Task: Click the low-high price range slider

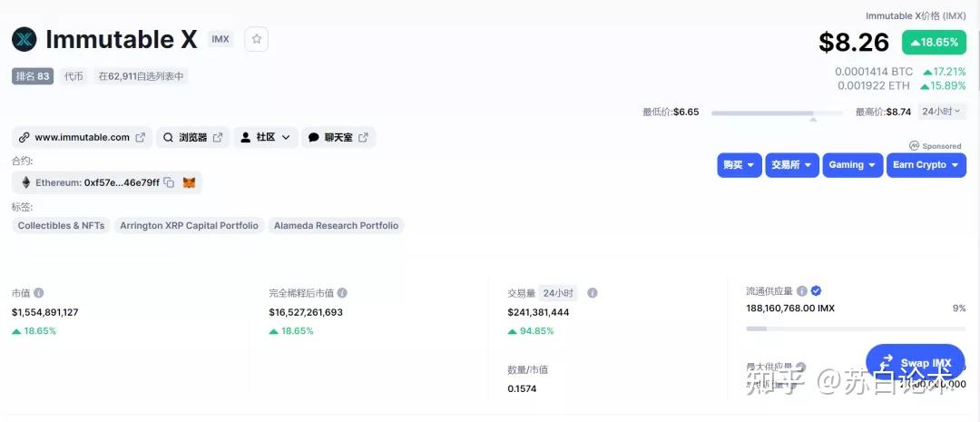Action: click(x=777, y=113)
